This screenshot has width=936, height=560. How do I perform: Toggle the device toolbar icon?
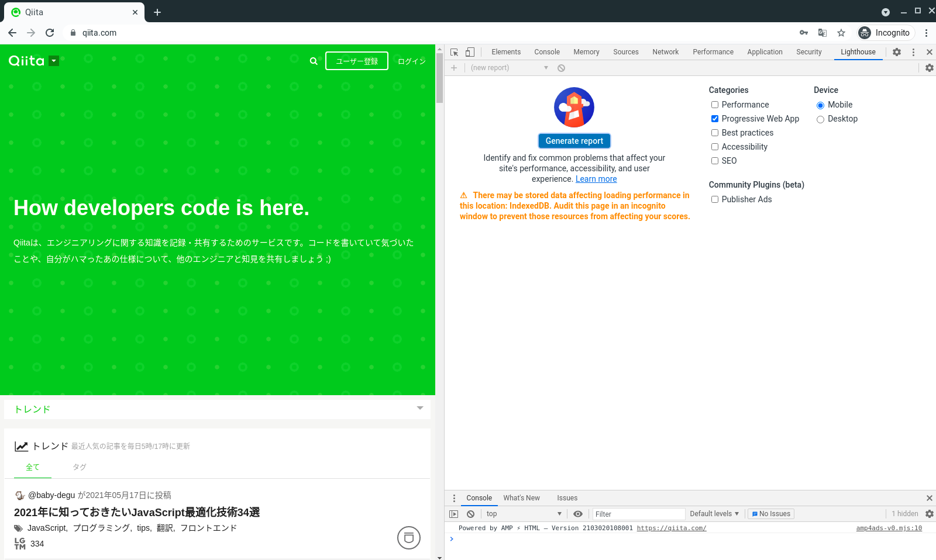point(470,52)
